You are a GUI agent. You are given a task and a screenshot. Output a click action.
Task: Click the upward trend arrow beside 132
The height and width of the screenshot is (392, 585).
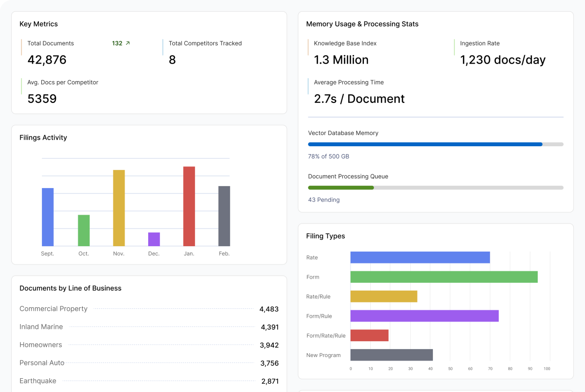pos(128,43)
